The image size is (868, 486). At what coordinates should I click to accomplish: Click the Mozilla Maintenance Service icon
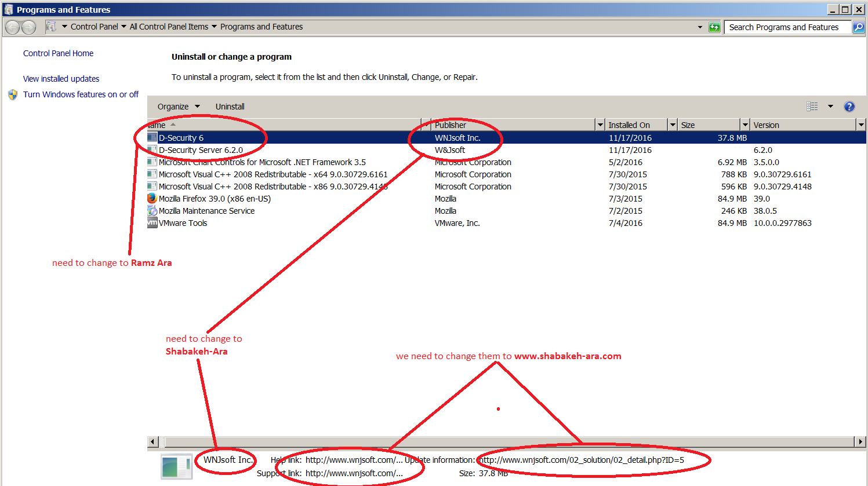152,211
